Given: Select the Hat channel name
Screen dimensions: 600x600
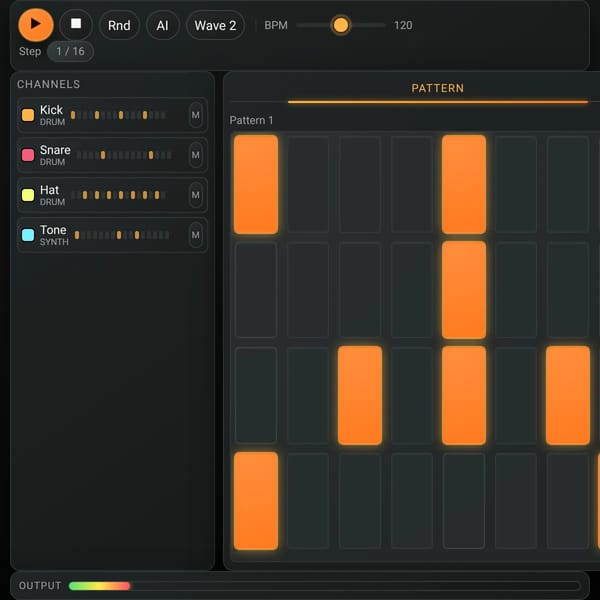Looking at the screenshot, I should coord(49,190).
